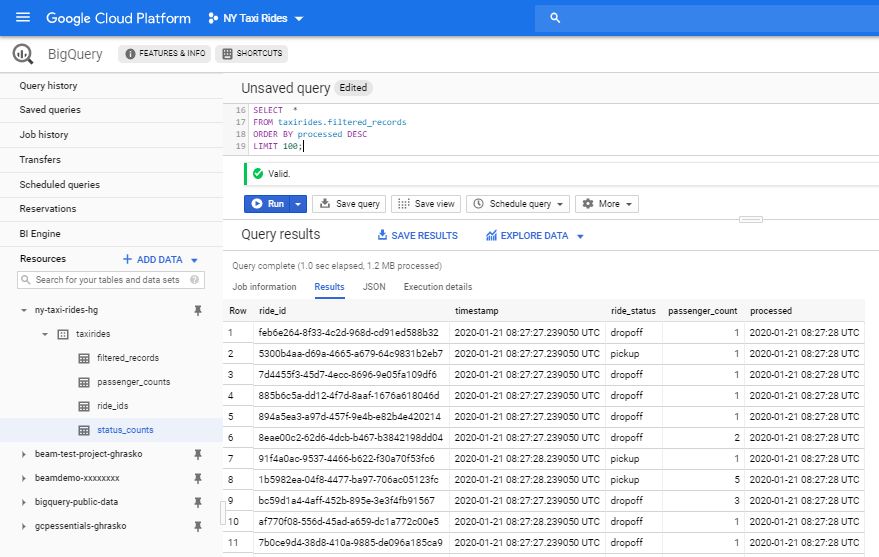Click the taxirides dataset icon

tap(63, 334)
